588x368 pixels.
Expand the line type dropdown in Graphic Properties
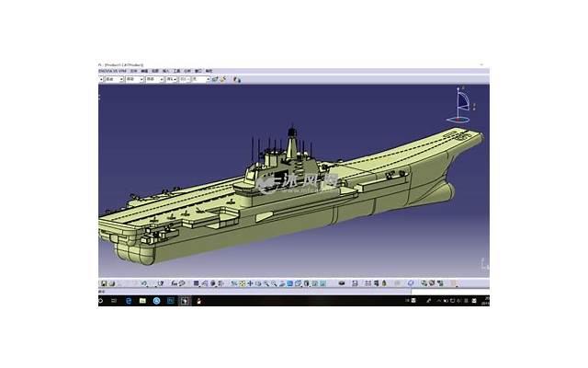point(162,79)
